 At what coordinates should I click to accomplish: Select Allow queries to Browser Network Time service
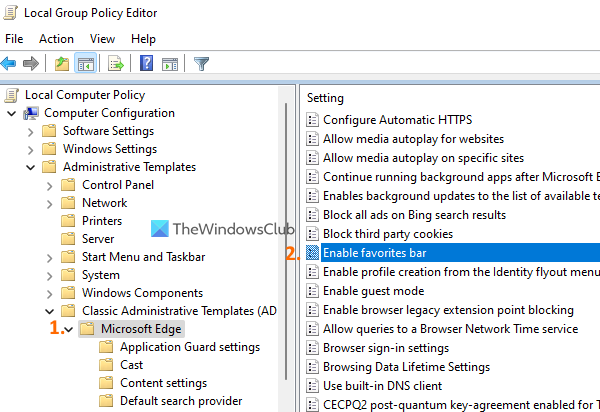pyautogui.click(x=450, y=329)
